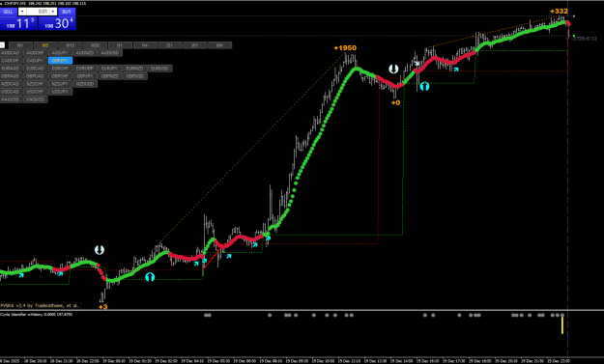Load the GBPCHF symbol
The image size is (604, 364).
tap(60, 76)
